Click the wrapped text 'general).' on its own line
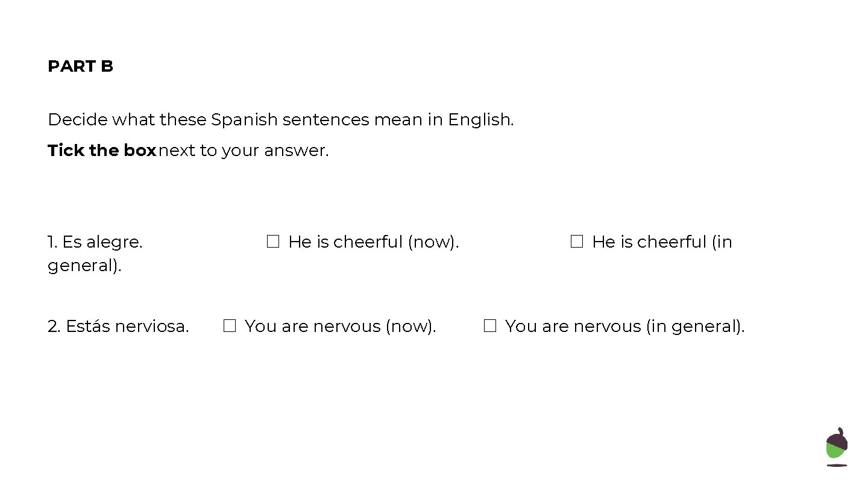 click(x=84, y=266)
